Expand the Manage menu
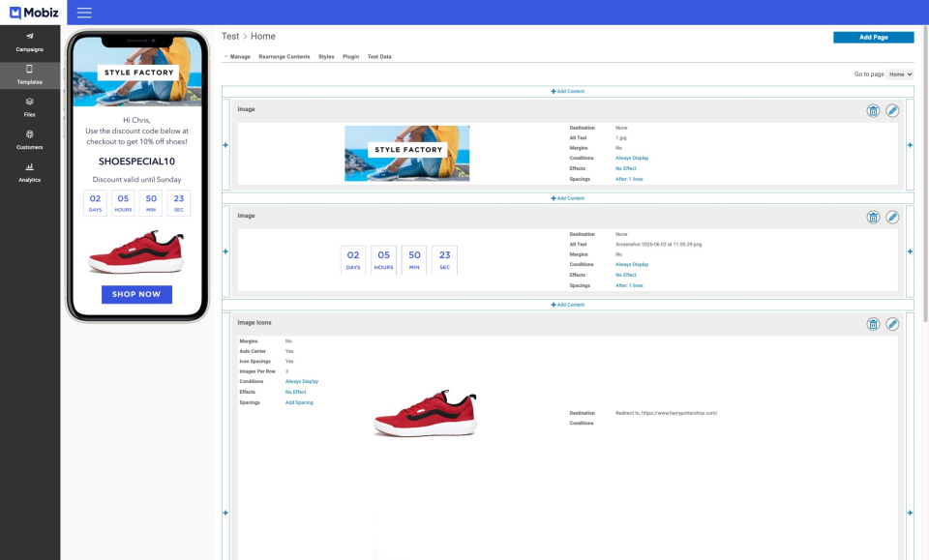This screenshot has height=560, width=929. 237,57
